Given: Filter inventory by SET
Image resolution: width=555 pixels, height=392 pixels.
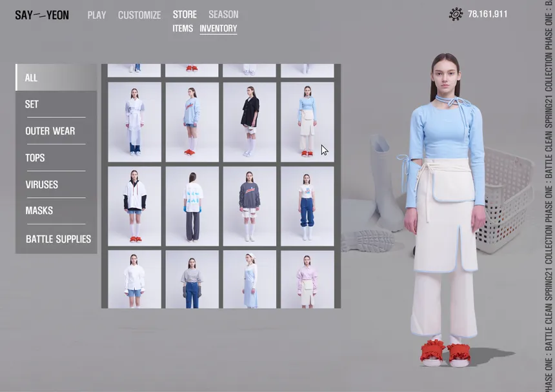Looking at the screenshot, I should pos(56,104).
